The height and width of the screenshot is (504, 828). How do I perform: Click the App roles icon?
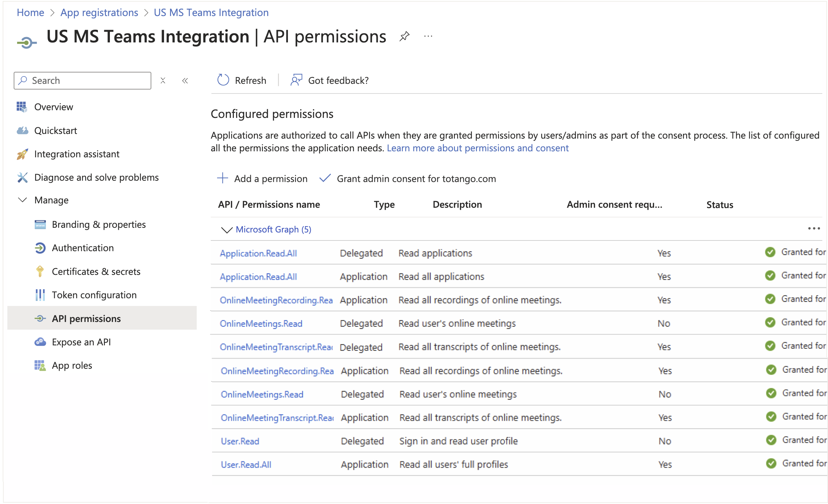click(x=40, y=366)
